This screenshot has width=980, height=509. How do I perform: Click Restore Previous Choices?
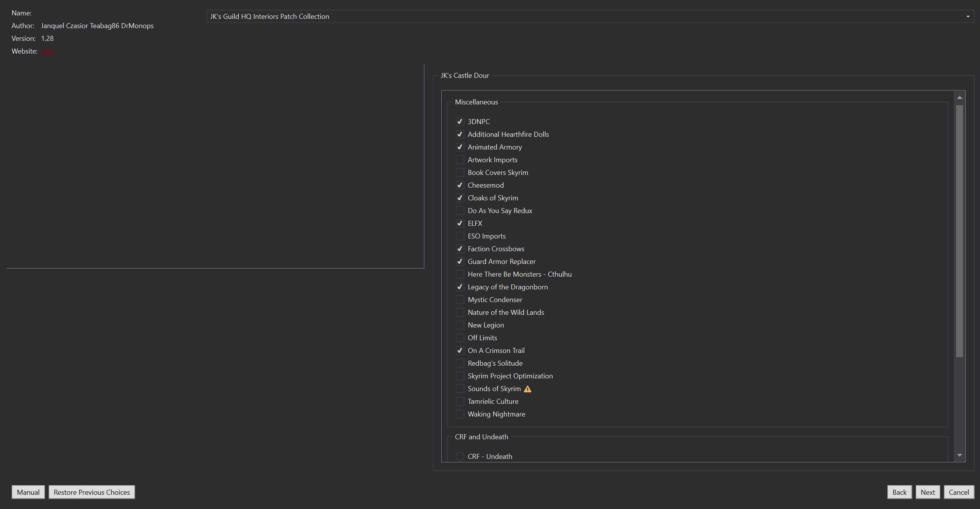(92, 492)
